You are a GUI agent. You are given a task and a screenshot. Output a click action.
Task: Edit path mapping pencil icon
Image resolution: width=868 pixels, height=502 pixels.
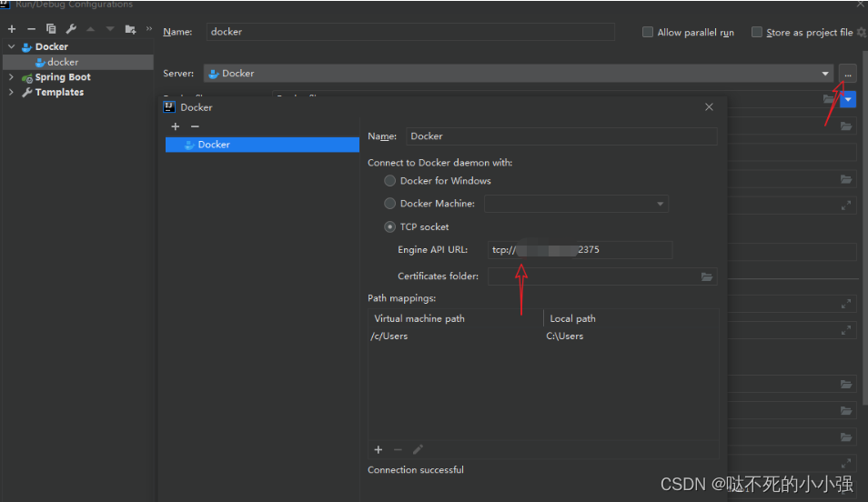tap(418, 449)
